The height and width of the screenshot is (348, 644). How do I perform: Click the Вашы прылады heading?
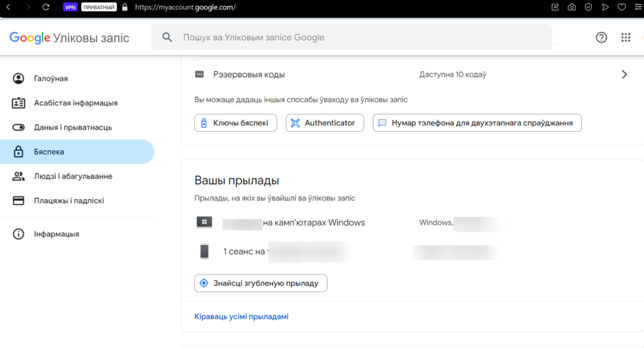tap(236, 180)
